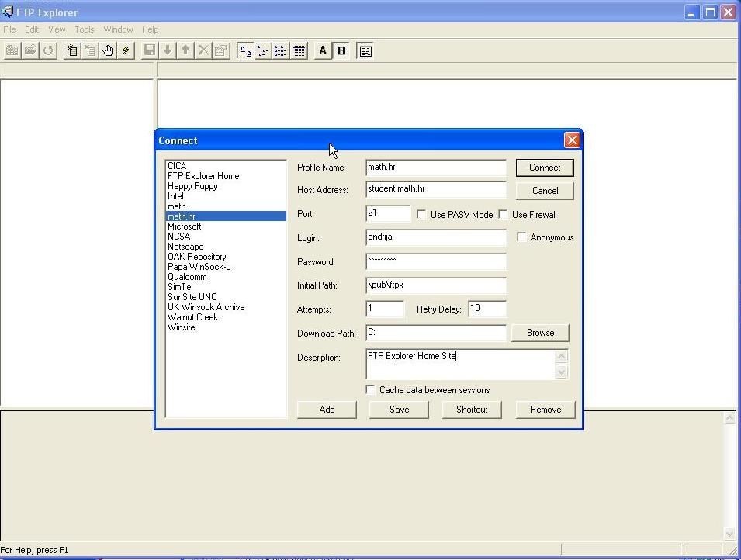
Task: Enable Use Firewall checkbox
Action: click(x=504, y=215)
